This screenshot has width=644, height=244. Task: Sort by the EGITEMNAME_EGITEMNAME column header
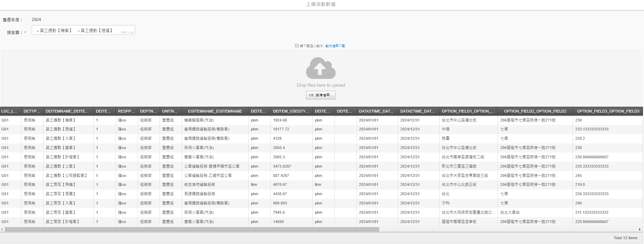(x=215, y=111)
